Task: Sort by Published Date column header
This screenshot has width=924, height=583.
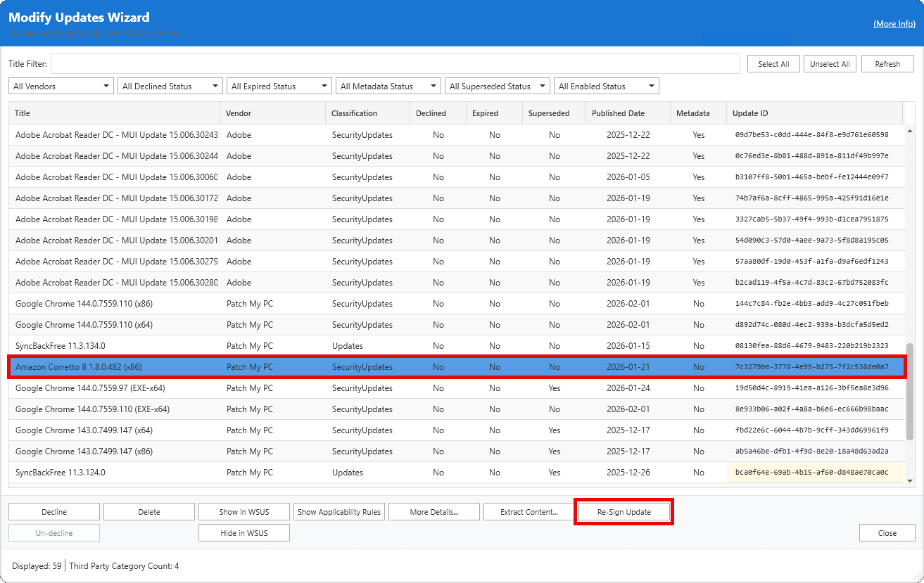Action: [x=618, y=113]
